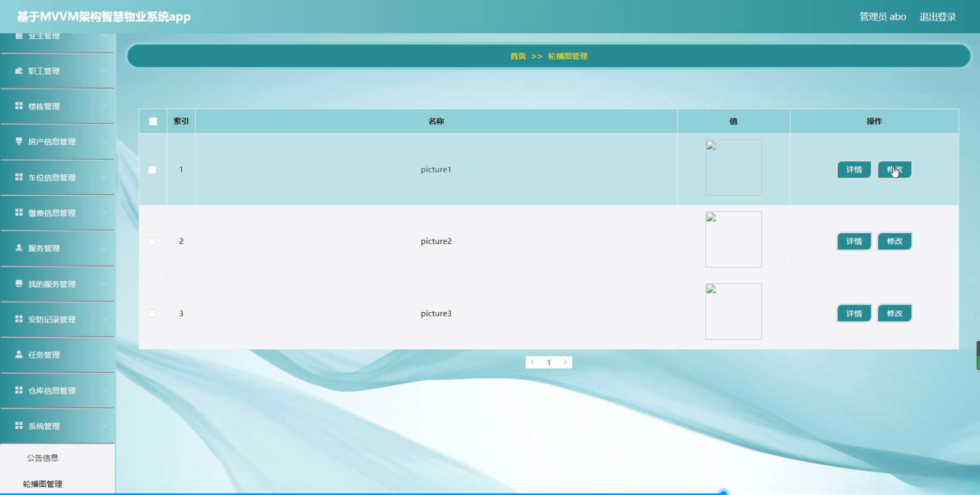This screenshot has width=980, height=495.
Task: Switch to 轮播图管理 submenu item
Action: [43, 484]
